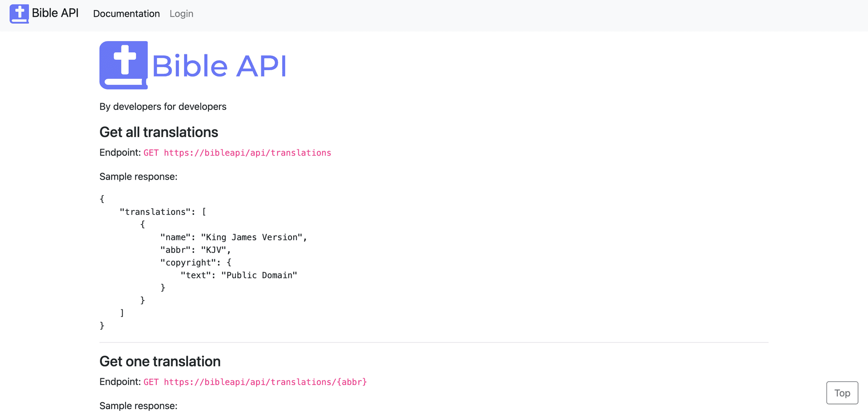868x414 pixels.
Task: Click the first 'Sample response:' label
Action: tap(138, 176)
